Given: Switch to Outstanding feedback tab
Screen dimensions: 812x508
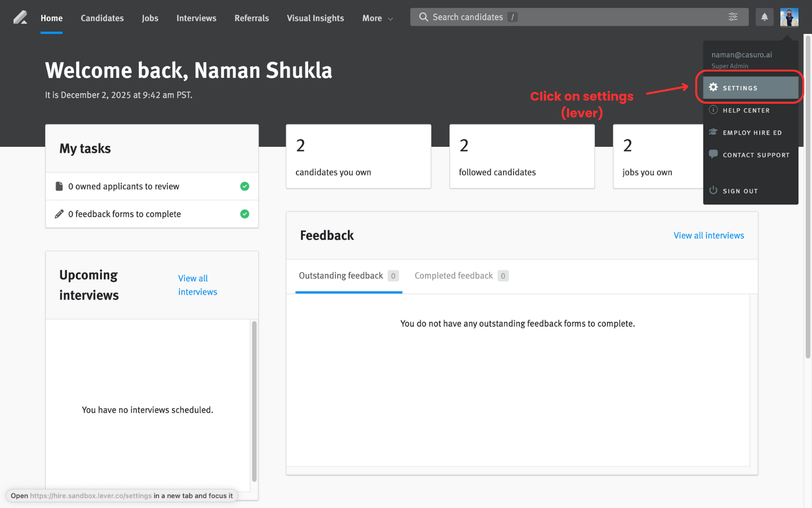Looking at the screenshot, I should pyautogui.click(x=349, y=276).
